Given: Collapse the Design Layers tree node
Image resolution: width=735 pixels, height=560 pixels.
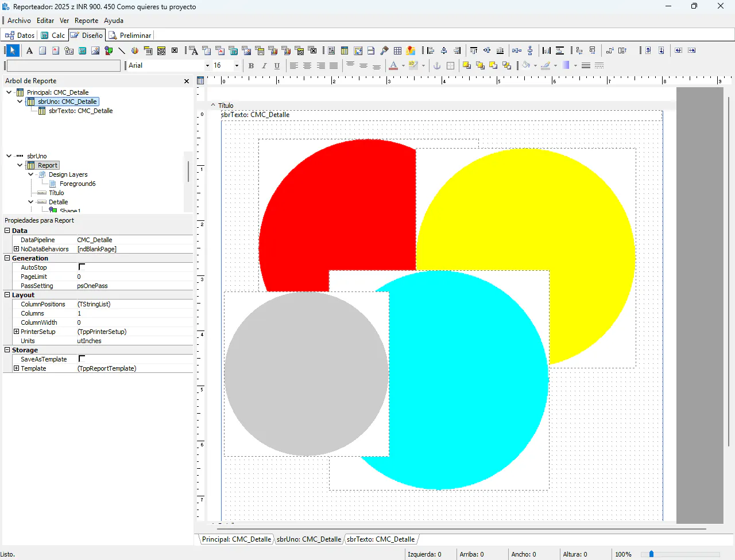Looking at the screenshot, I should pyautogui.click(x=31, y=174).
